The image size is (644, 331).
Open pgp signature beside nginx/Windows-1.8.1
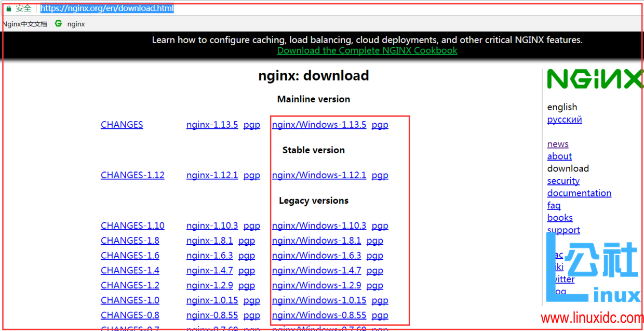pos(375,241)
